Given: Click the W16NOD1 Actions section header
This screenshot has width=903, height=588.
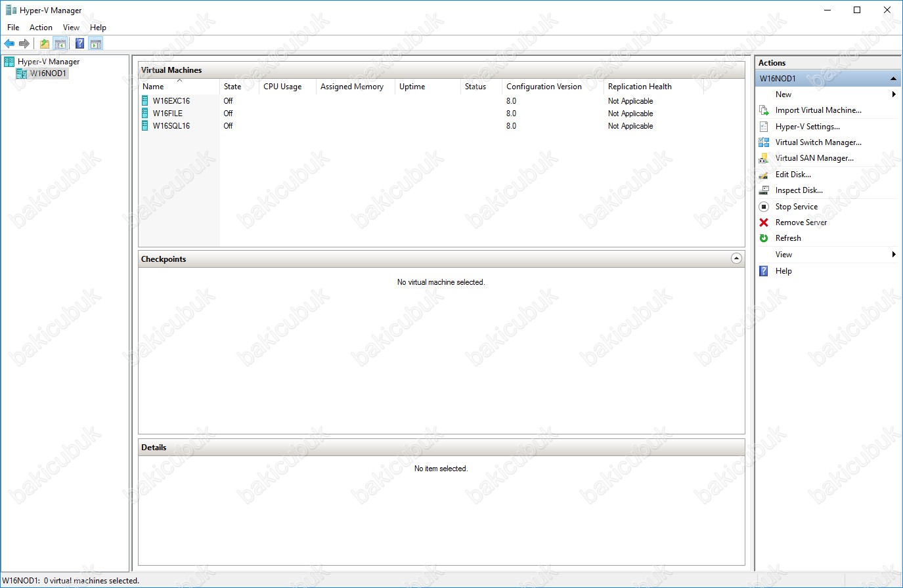Looking at the screenshot, I should coord(827,79).
